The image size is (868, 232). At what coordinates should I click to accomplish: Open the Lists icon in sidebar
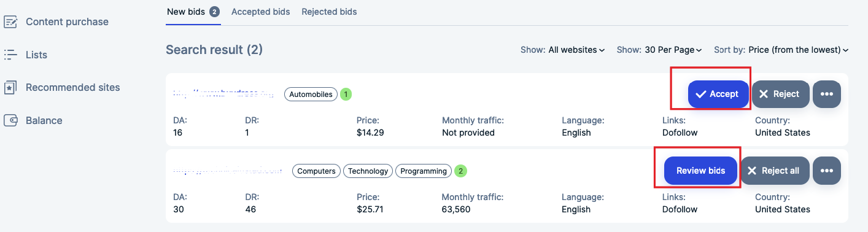pos(10,55)
